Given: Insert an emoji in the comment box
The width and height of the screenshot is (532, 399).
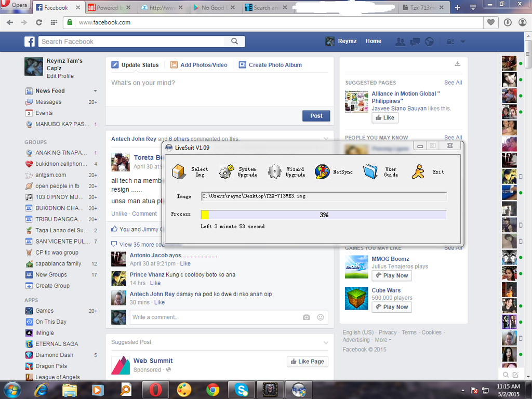Looking at the screenshot, I should pyautogui.click(x=320, y=317).
